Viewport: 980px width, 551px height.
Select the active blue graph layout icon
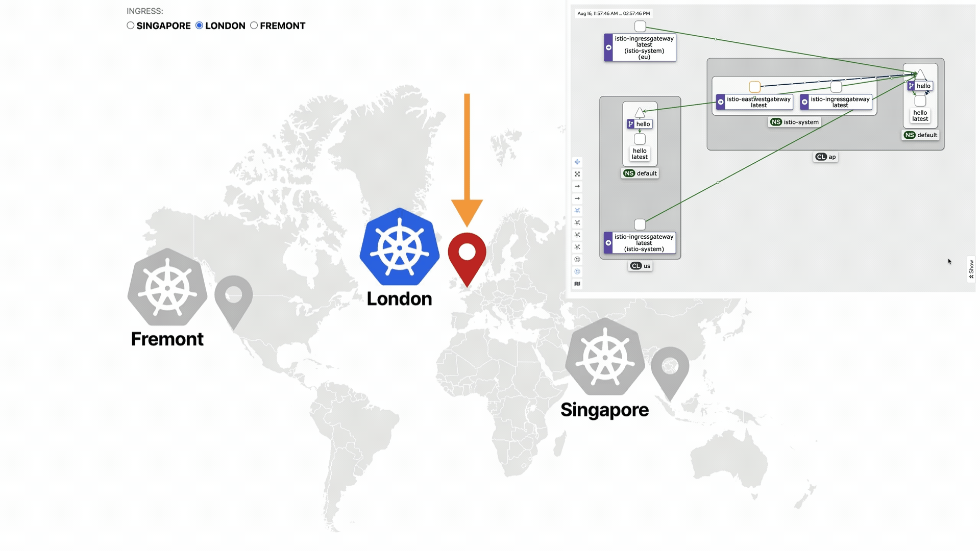point(577,211)
